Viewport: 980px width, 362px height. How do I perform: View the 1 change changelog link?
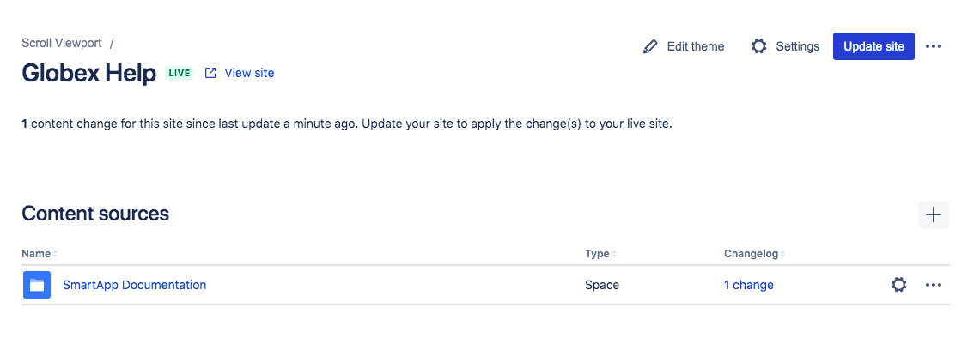coord(748,285)
